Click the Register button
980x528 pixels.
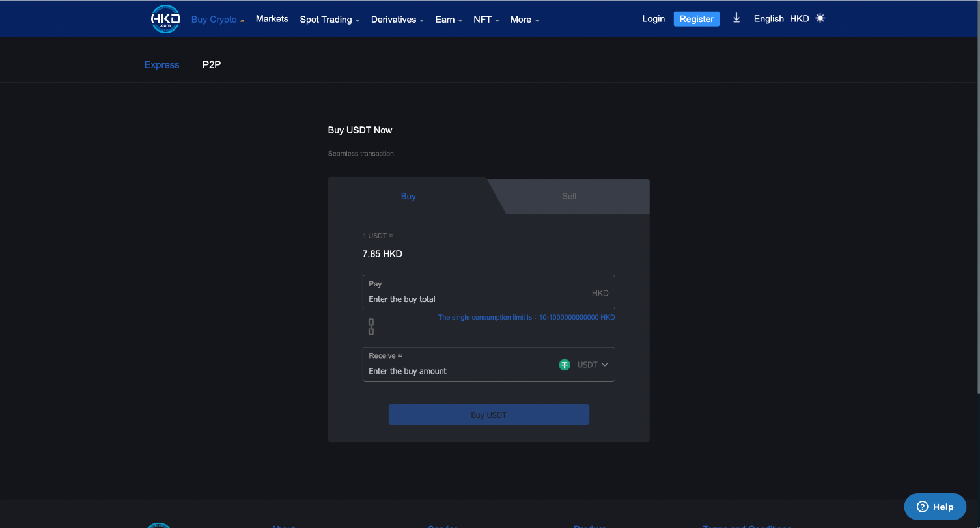tap(697, 19)
